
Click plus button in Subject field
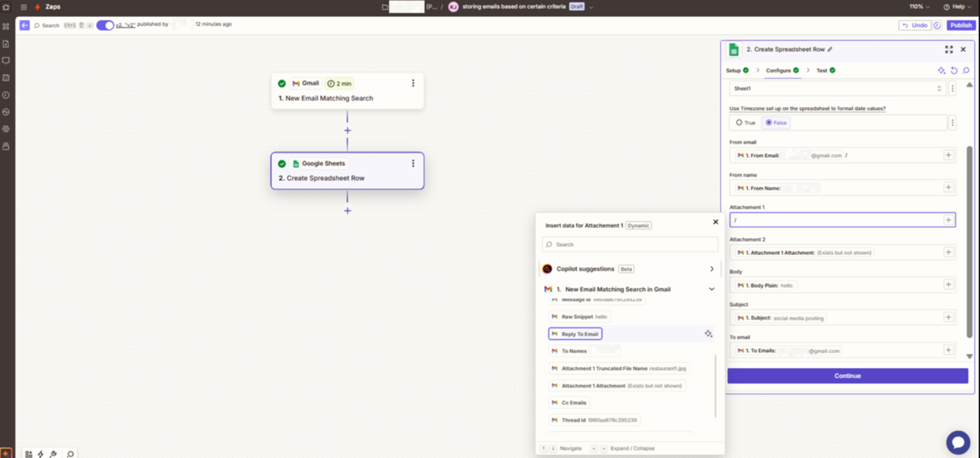[949, 317]
